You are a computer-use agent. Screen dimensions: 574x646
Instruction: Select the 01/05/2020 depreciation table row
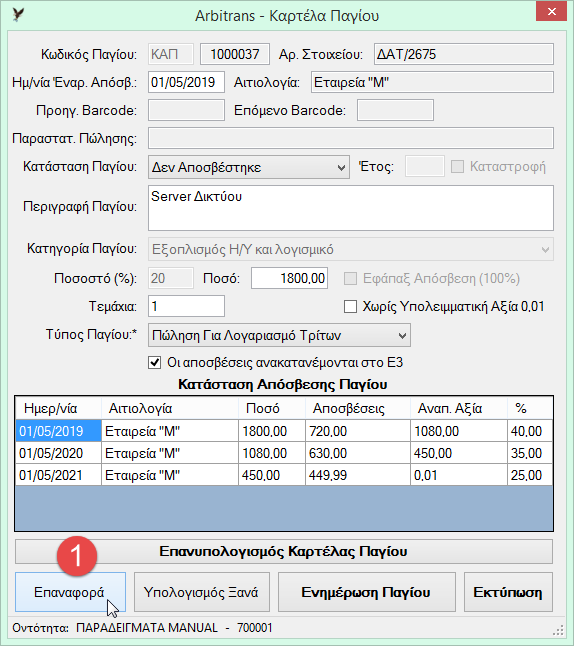click(284, 453)
